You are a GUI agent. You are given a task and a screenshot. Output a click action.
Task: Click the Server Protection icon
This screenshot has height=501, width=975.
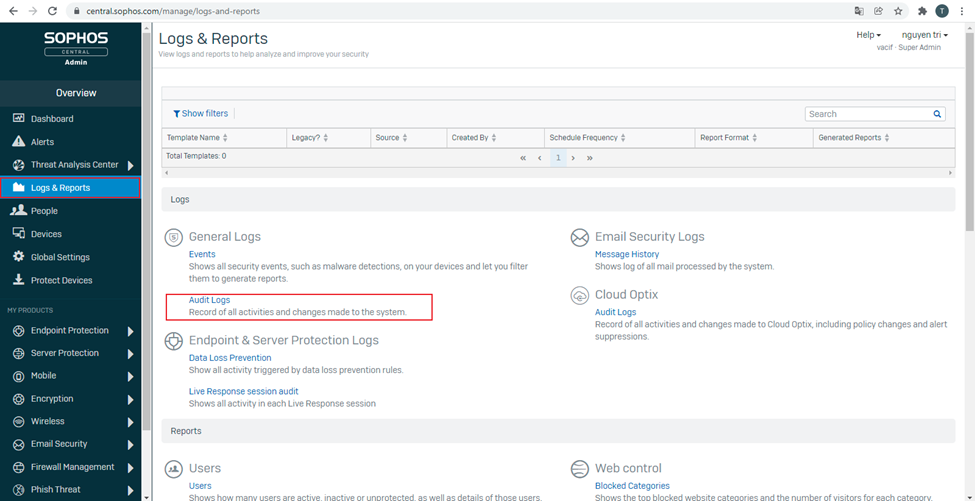click(19, 353)
